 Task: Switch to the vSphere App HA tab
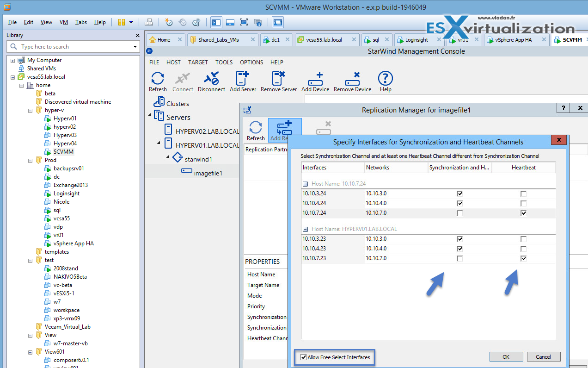point(516,40)
